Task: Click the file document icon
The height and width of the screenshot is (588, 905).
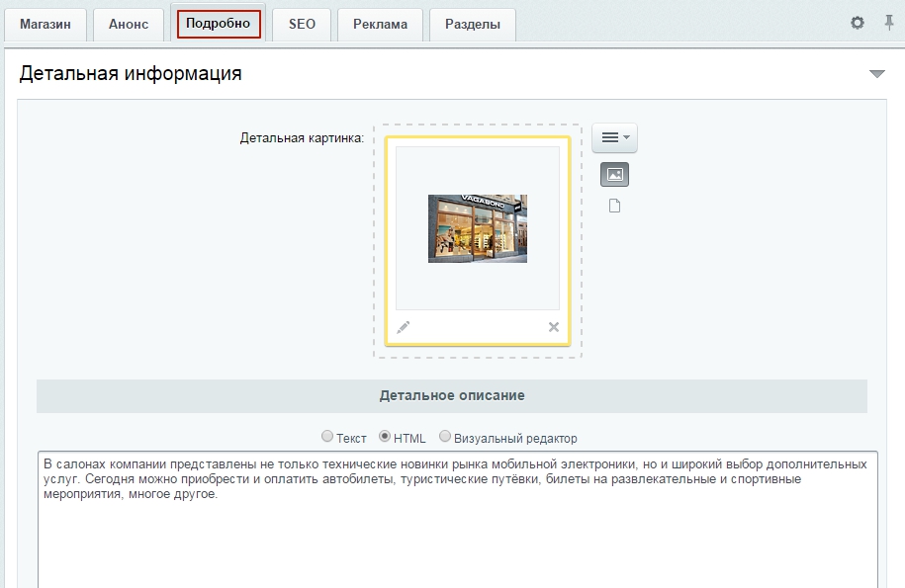Action: coord(614,206)
